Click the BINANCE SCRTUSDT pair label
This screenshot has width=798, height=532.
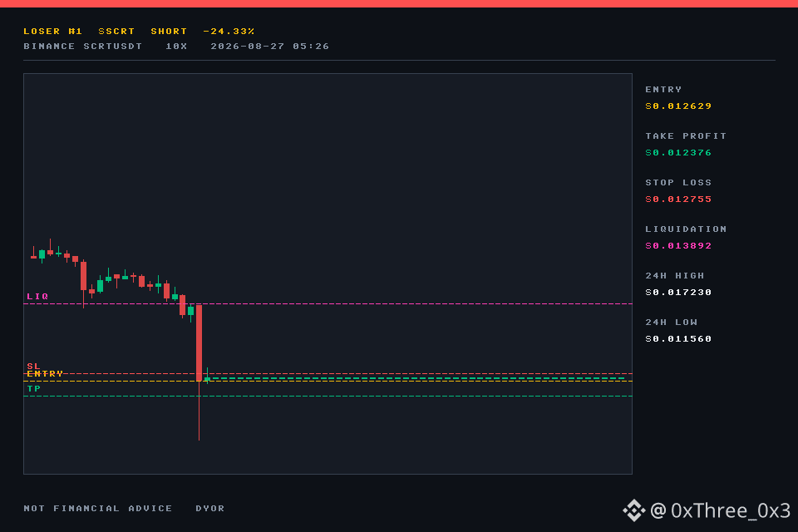coord(83,47)
